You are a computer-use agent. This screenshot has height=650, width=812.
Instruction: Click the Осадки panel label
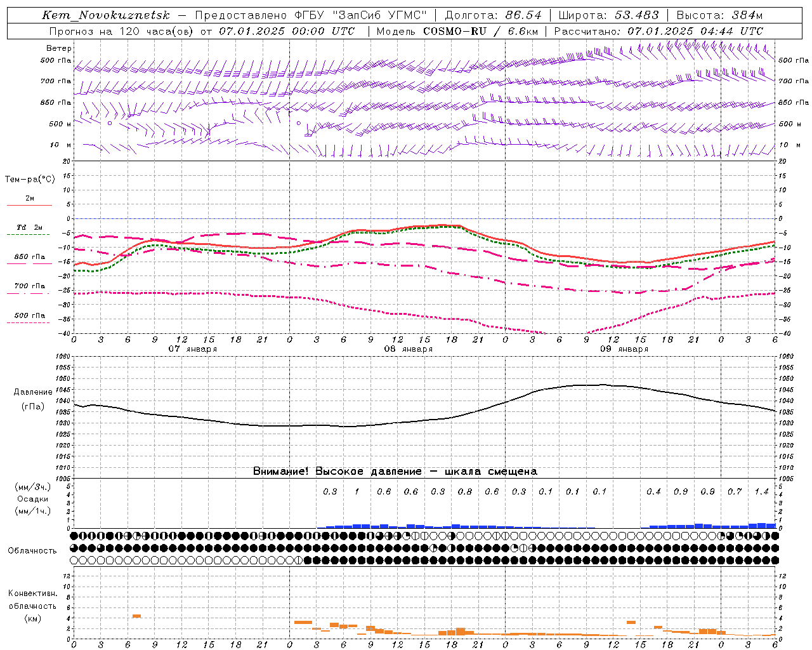(x=32, y=499)
